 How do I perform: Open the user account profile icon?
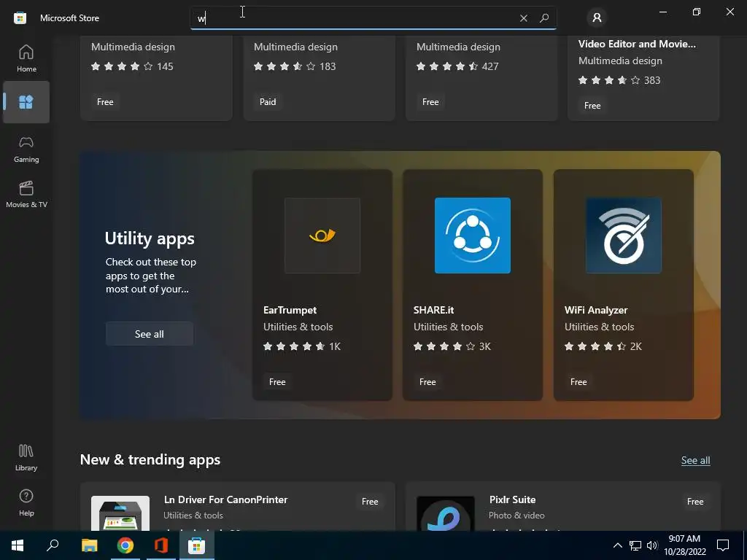click(597, 18)
